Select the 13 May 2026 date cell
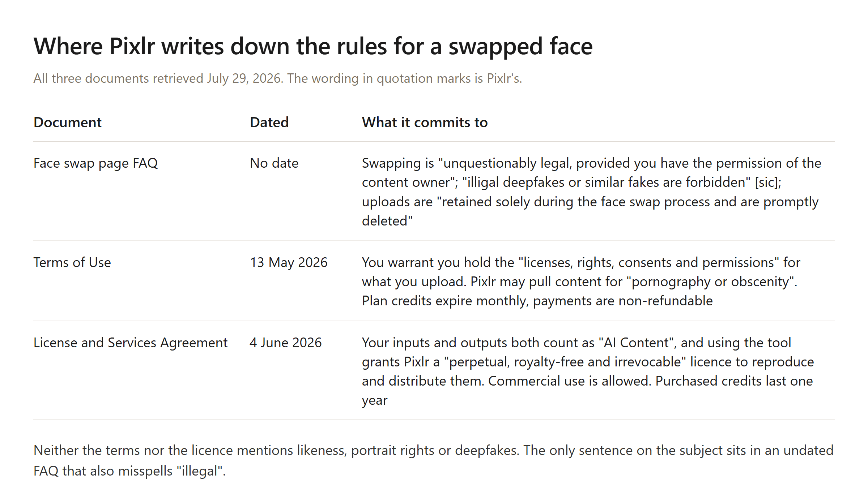Viewport: 868px width, 503px height. tap(289, 262)
